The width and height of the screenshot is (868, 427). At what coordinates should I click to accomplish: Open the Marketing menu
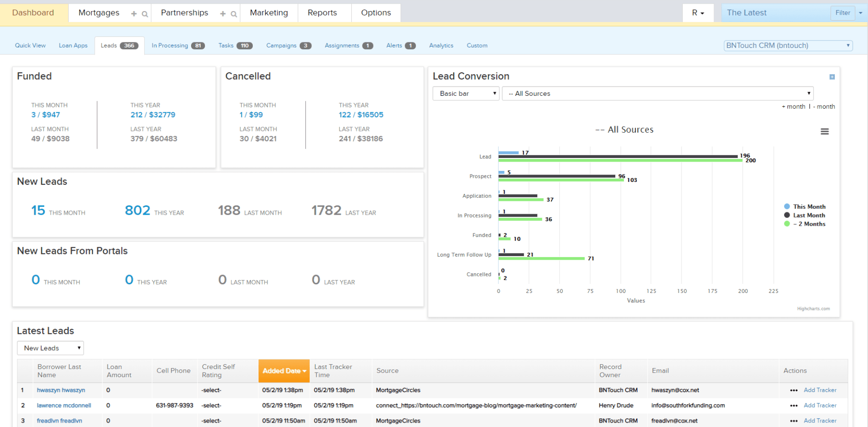269,12
